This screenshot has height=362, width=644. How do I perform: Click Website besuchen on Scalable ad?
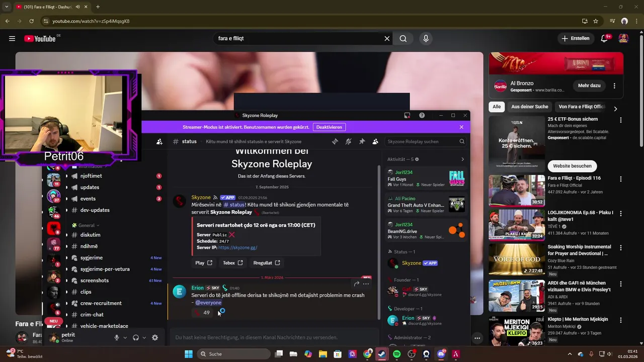click(x=572, y=166)
